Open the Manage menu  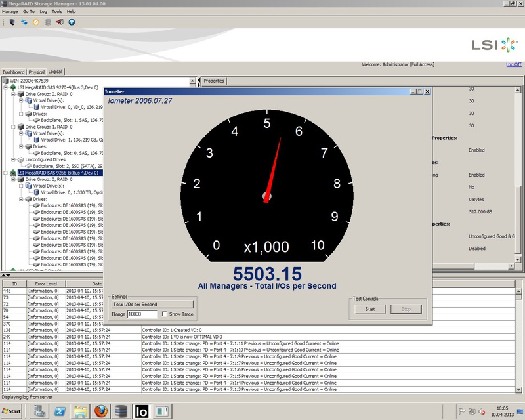click(x=10, y=12)
